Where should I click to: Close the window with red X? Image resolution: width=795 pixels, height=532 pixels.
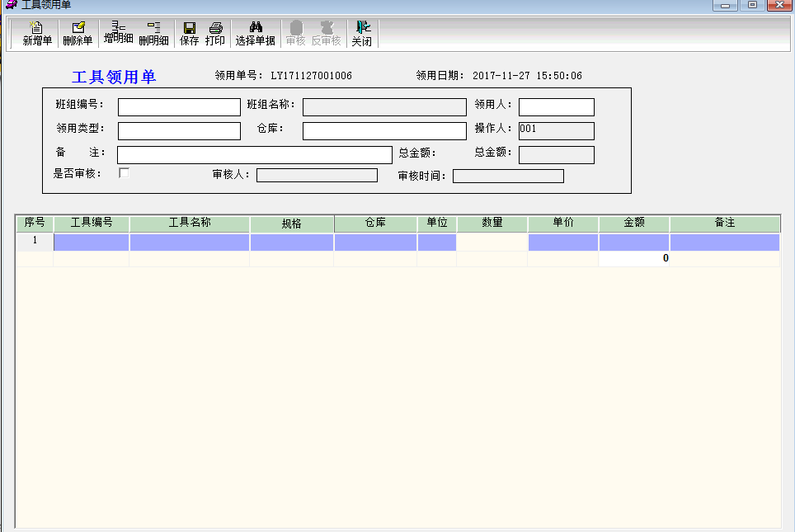780,5
